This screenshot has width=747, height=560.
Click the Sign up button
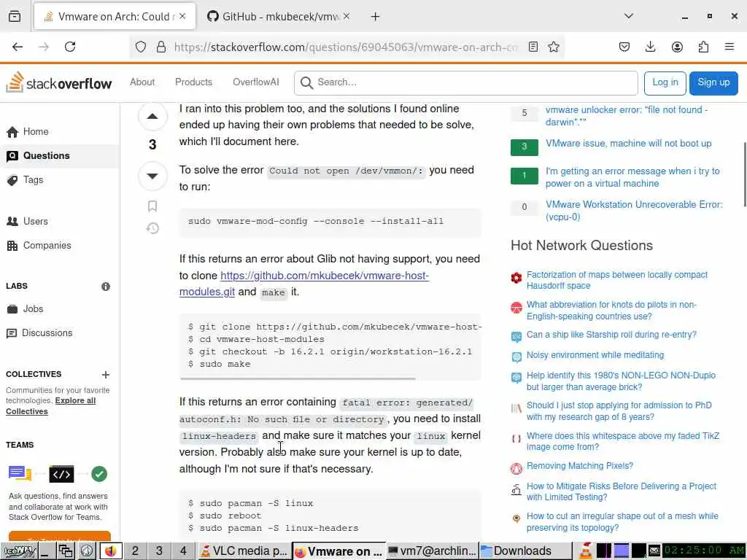click(x=713, y=83)
